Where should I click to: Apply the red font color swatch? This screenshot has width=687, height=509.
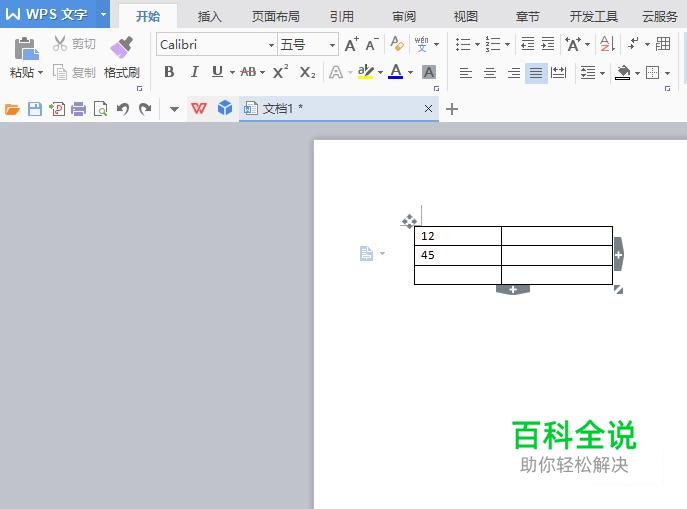pyautogui.click(x=396, y=72)
